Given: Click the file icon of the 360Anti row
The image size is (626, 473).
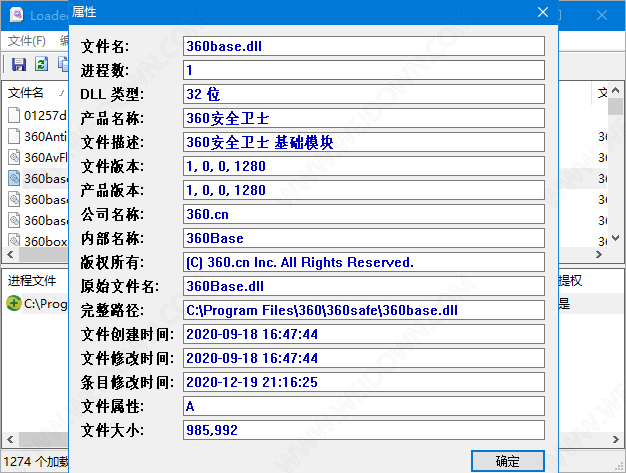Looking at the screenshot, I should pyautogui.click(x=14, y=136).
